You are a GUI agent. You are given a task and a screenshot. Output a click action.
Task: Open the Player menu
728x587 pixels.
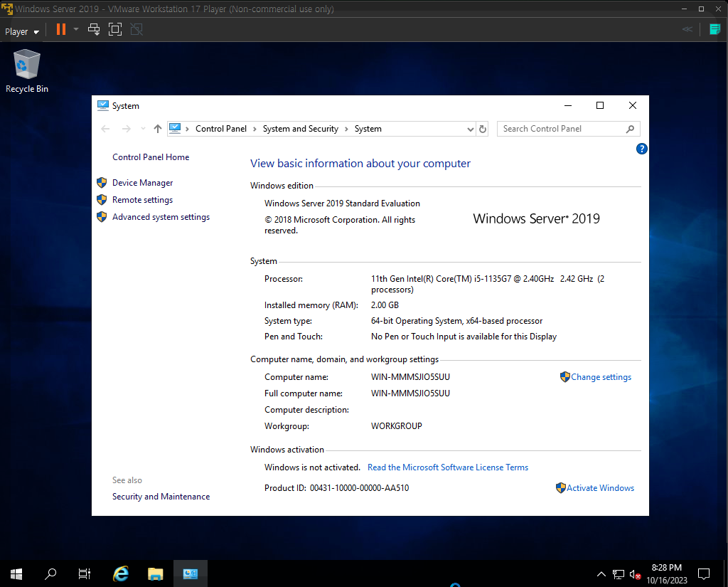[x=22, y=31]
